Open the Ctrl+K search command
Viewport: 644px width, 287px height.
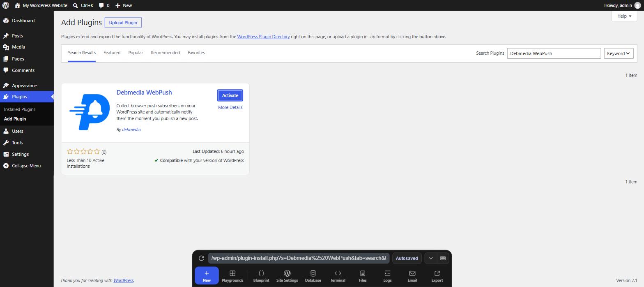[x=83, y=5]
